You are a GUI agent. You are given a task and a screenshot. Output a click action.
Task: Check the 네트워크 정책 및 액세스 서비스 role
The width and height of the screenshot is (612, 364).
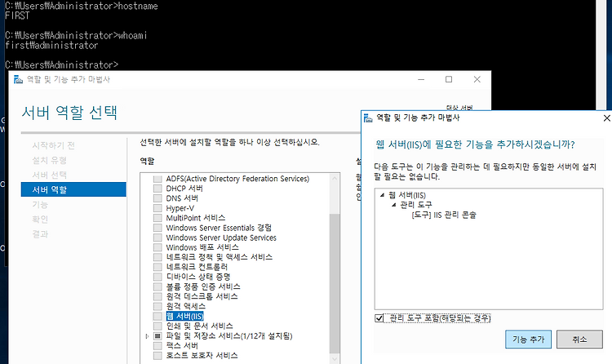(x=157, y=257)
